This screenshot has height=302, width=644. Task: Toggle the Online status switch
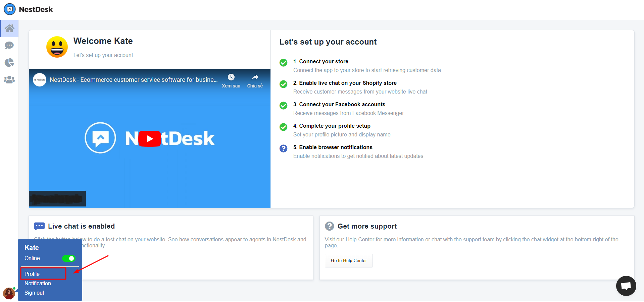coord(69,258)
